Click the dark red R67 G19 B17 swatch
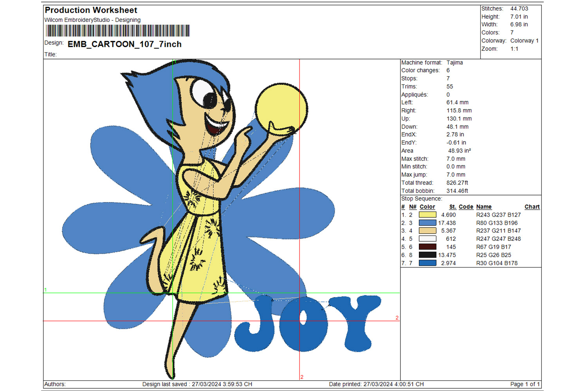Viewport: 588px width, 391px height. click(x=427, y=247)
